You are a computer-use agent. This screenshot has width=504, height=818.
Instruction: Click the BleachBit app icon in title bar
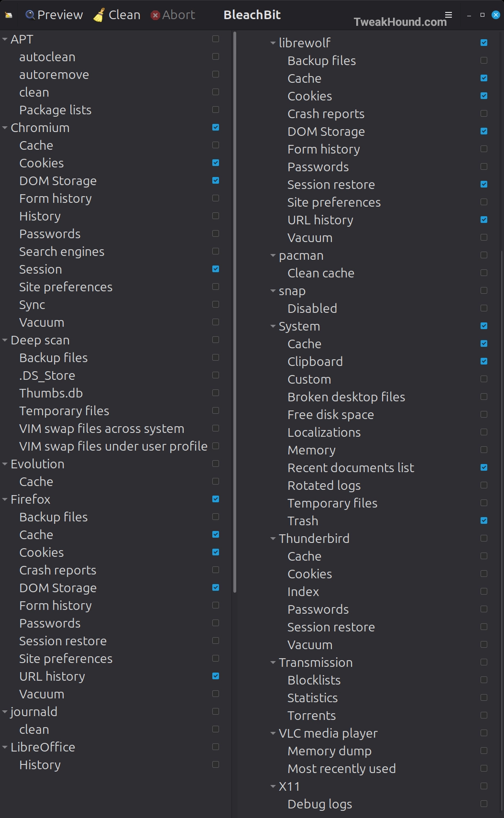(9, 15)
